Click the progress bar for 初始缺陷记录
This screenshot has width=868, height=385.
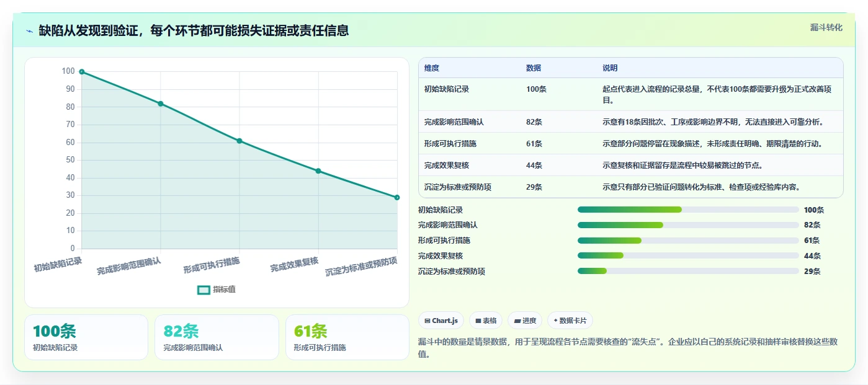point(688,210)
